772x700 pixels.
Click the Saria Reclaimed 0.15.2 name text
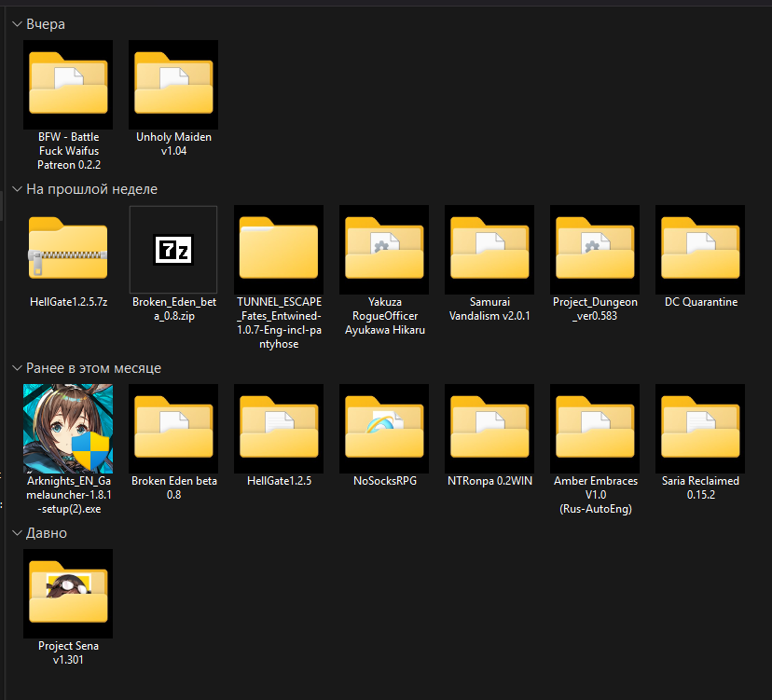coord(700,487)
